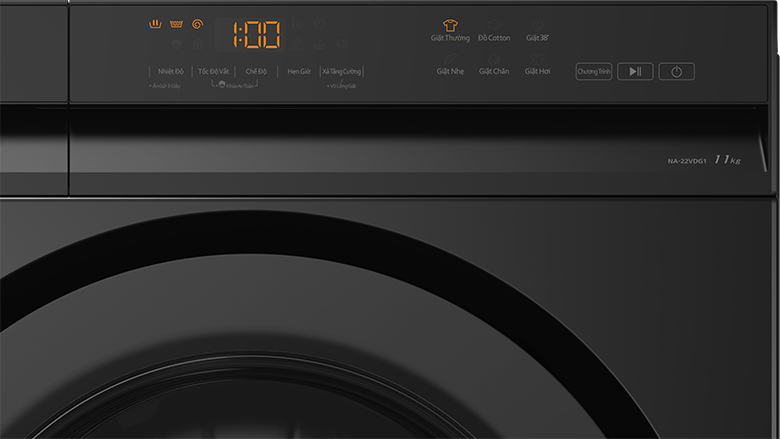Choose the Giặt Nhẹ program
Screen dimensions: 780x439
[450, 71]
